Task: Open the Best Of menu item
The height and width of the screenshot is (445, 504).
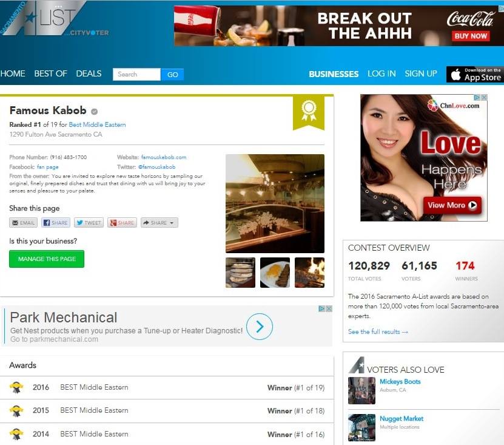Action: click(x=51, y=73)
